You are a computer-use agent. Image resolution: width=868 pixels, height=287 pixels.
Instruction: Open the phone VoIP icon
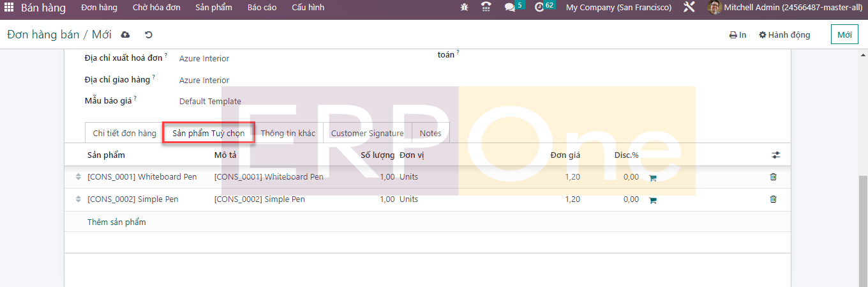coord(486,8)
